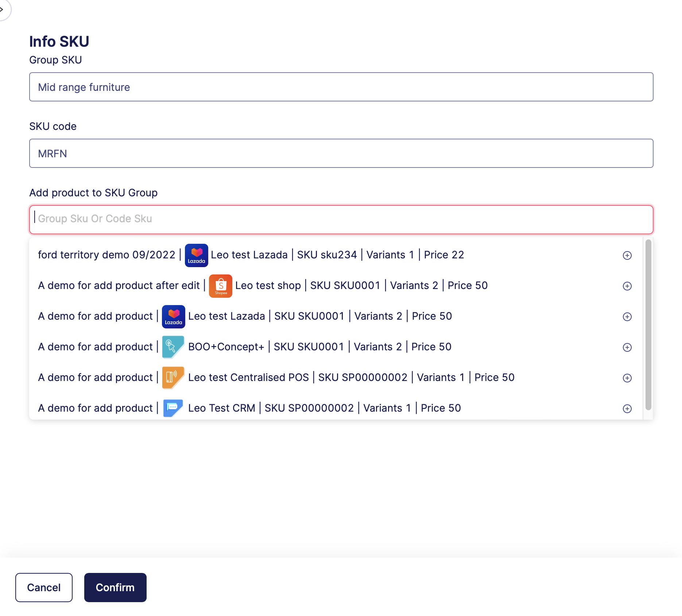
Task: Click the product list scrollbar
Action: point(648,325)
